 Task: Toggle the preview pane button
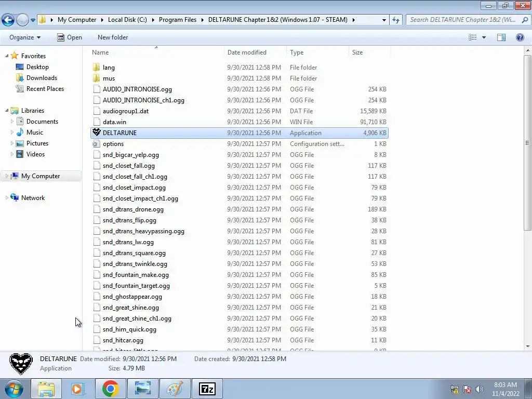(501, 37)
